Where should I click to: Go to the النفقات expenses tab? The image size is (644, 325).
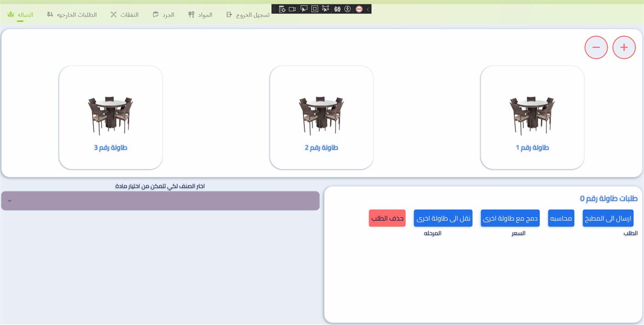click(124, 15)
